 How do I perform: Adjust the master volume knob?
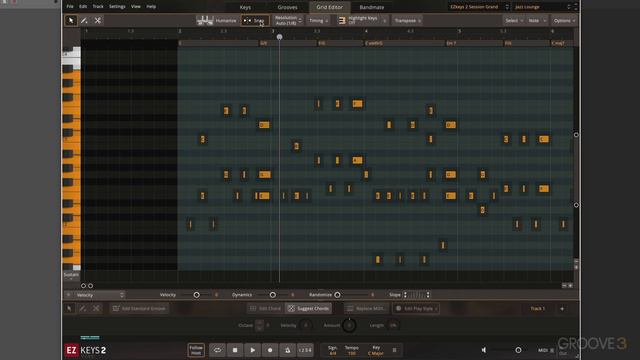pyautogui.click(x=518, y=350)
